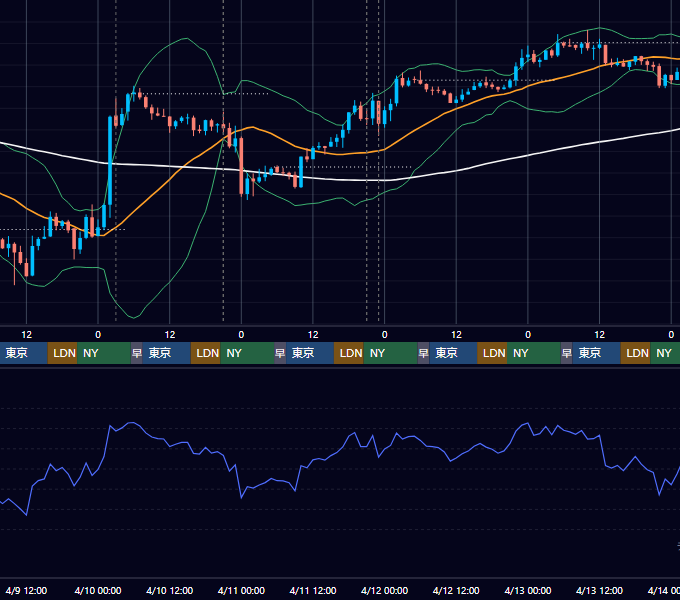Click the 東京 session block above 4/9 12:00
680x600 pixels.
point(23,353)
